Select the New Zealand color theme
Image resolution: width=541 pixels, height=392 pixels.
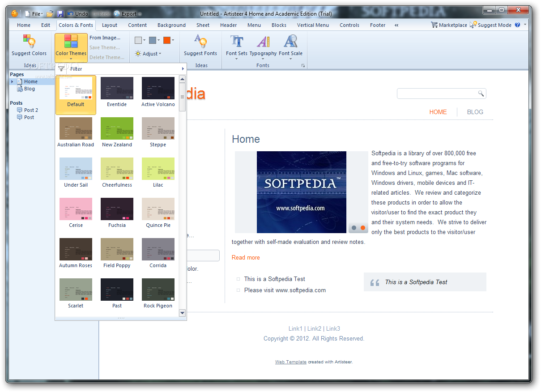coord(117,132)
